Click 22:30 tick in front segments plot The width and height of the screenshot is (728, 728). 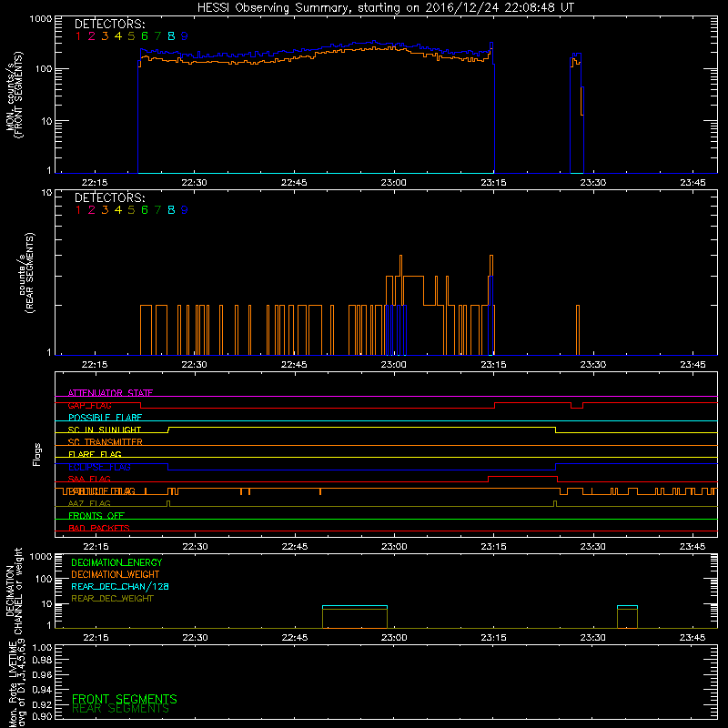click(x=194, y=183)
